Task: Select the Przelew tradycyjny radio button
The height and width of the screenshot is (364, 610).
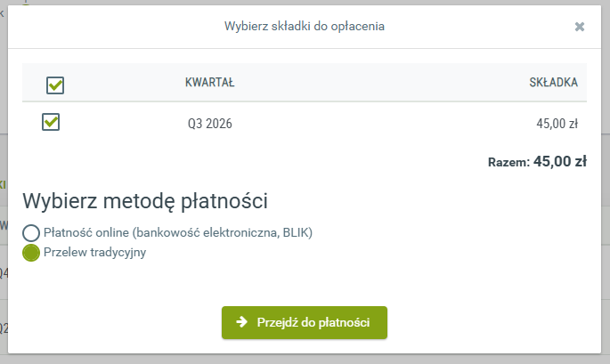Action: (x=31, y=253)
